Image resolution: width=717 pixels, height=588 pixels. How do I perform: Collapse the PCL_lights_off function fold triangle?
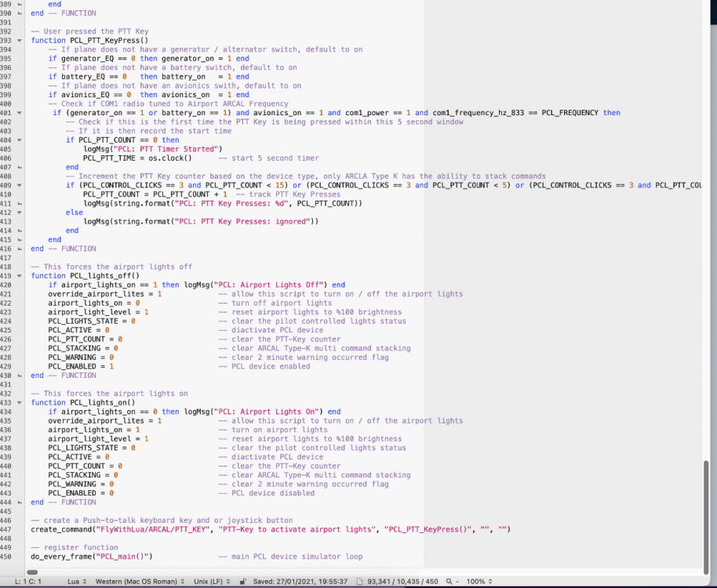click(x=20, y=275)
